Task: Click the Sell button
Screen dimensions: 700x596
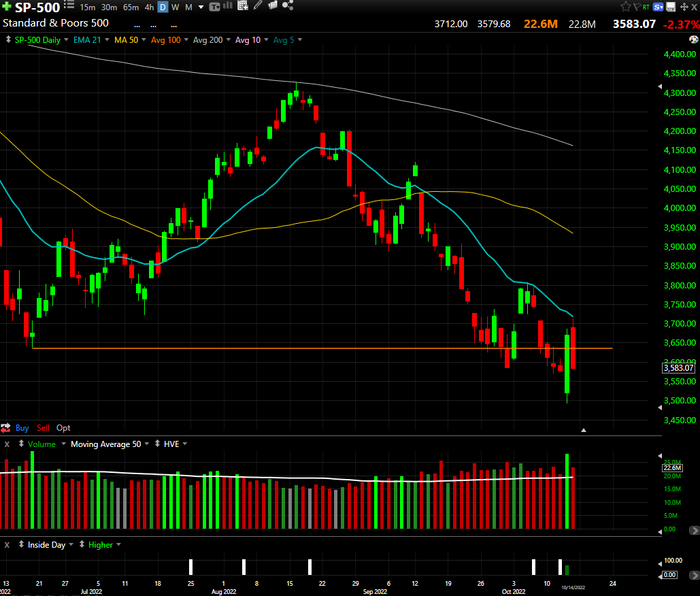Action: click(x=43, y=428)
